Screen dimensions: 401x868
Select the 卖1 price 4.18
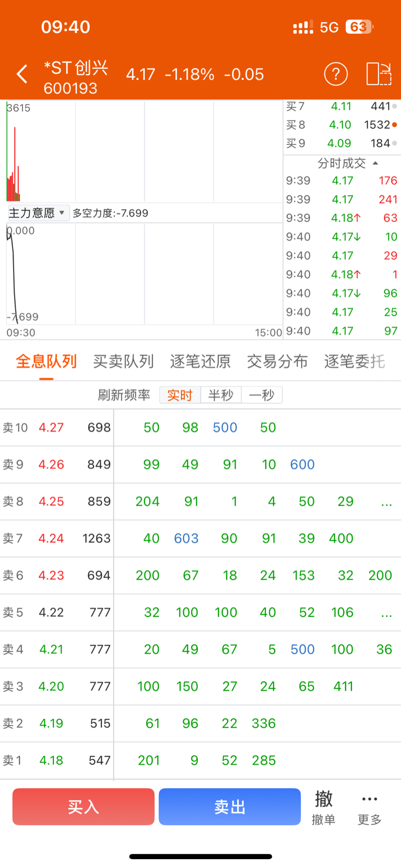click(51, 761)
